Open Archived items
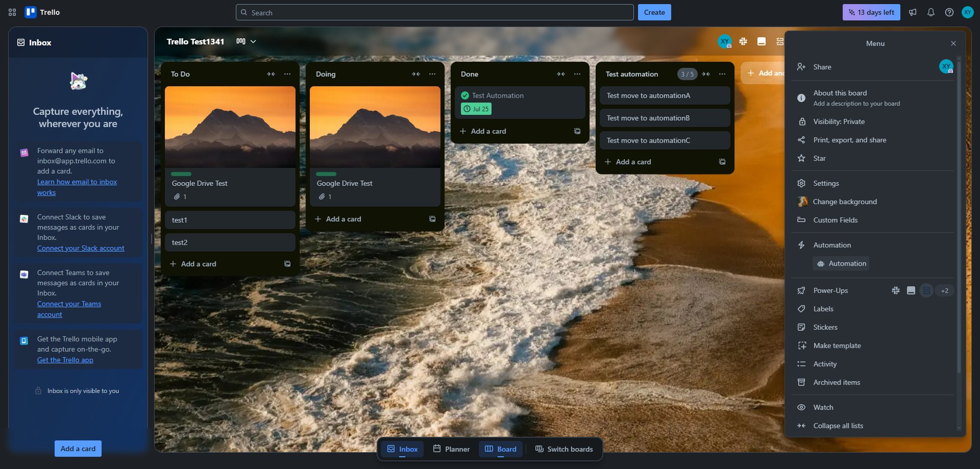 click(x=872, y=382)
